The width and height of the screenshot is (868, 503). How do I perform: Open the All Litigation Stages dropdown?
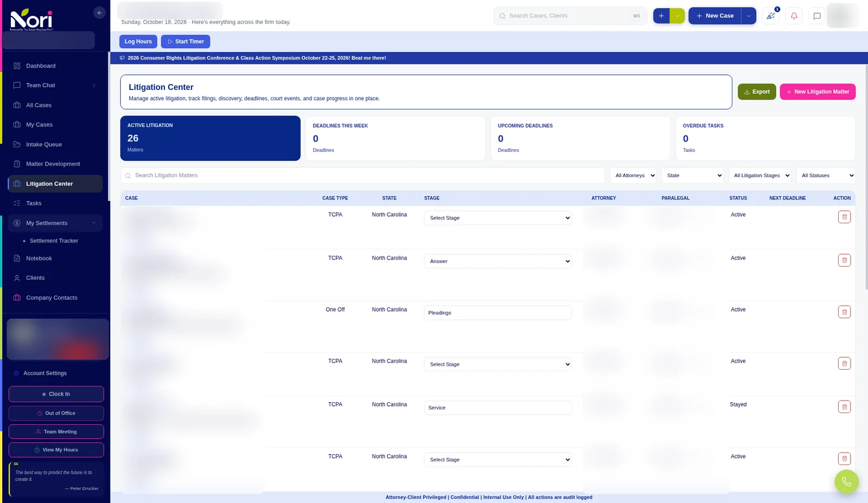click(762, 176)
